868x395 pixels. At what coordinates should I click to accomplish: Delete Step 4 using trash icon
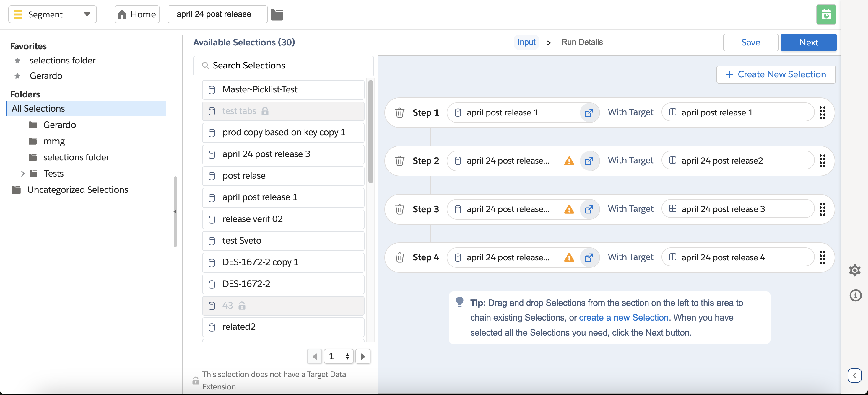[399, 257]
